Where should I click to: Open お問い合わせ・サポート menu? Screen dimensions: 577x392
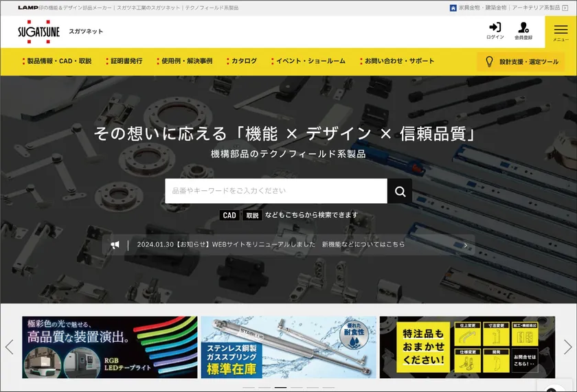coord(397,61)
